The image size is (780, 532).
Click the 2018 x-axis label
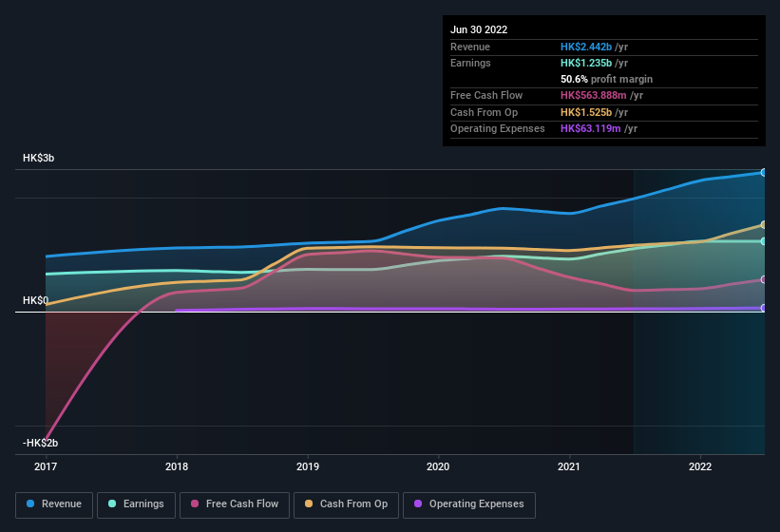177,466
